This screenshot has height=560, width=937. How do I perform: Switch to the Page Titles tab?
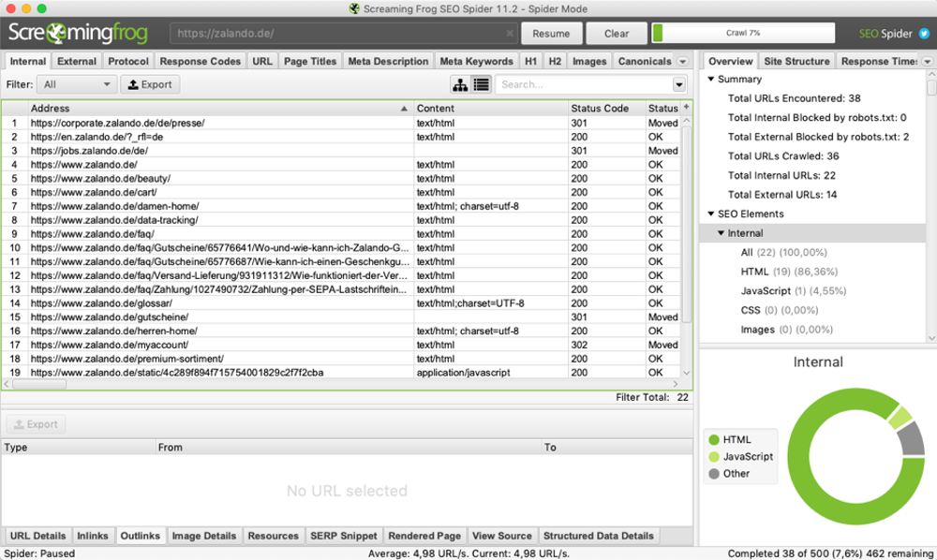310,62
